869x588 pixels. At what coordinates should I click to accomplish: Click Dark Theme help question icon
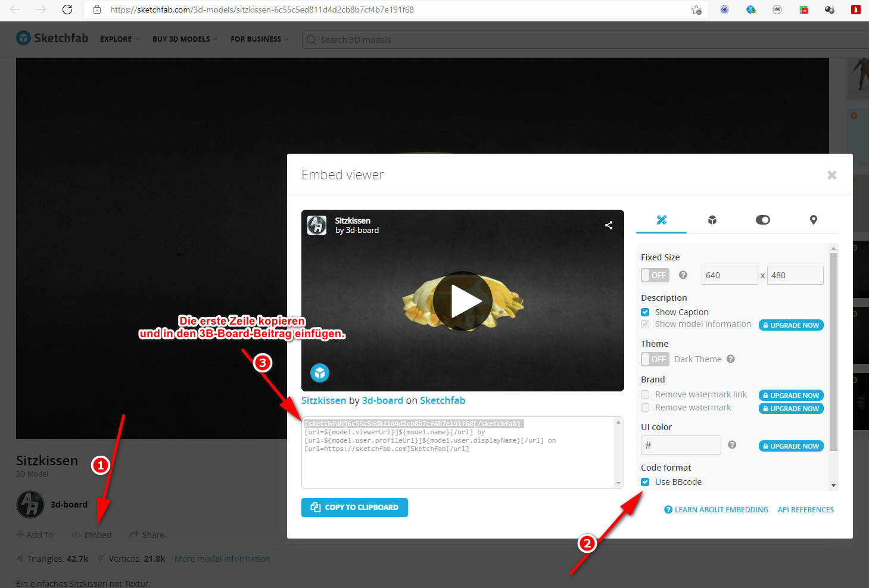731,359
